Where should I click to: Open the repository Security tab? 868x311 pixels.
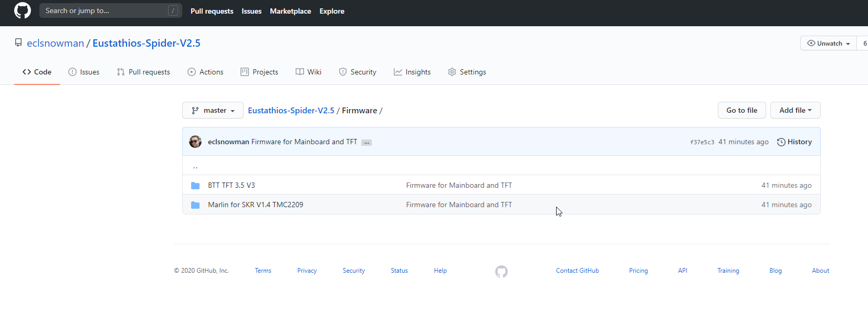(x=358, y=72)
